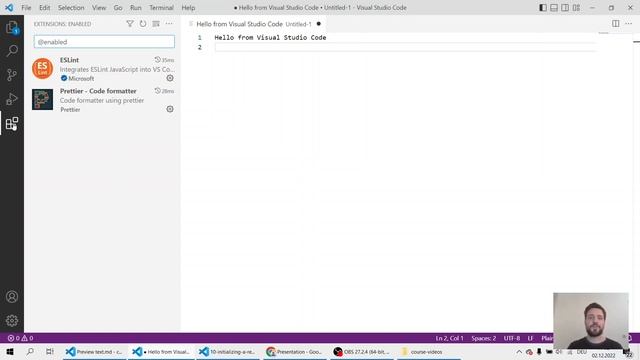Change the UTF-8 encoding

tap(512, 338)
